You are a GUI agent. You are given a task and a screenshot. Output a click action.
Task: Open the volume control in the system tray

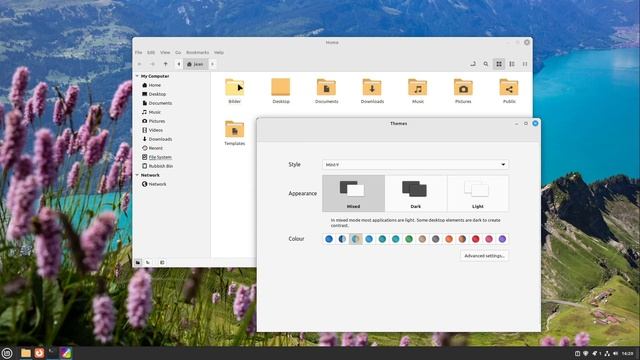(615, 353)
